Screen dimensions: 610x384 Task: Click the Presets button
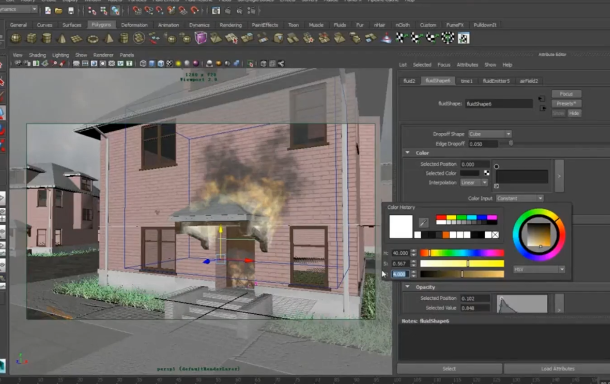[x=566, y=103]
